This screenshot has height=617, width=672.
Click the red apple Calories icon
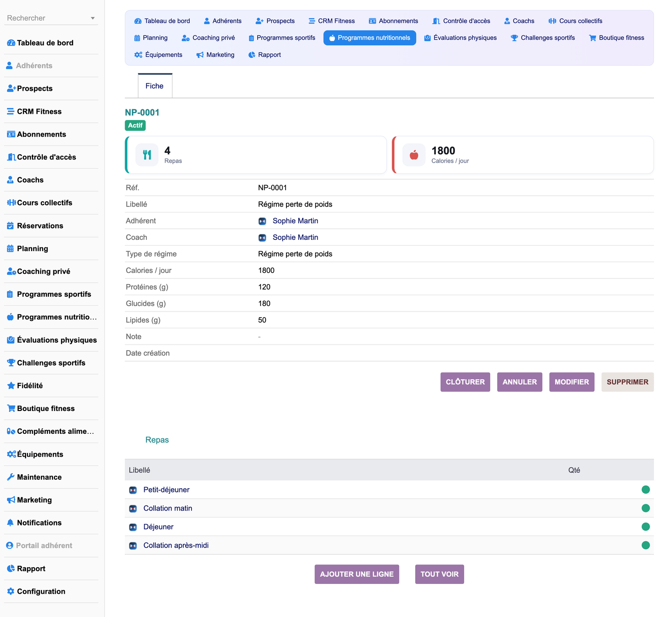point(414,155)
